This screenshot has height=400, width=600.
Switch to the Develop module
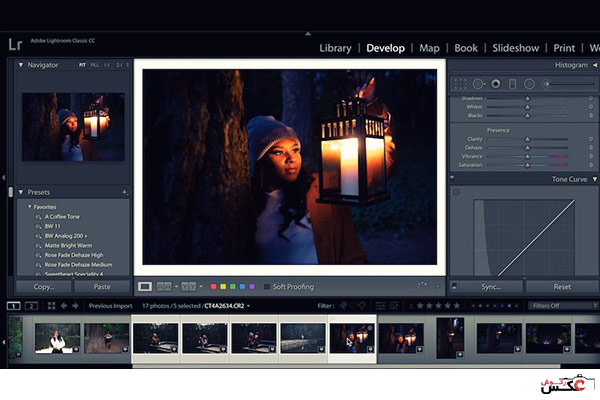385,48
